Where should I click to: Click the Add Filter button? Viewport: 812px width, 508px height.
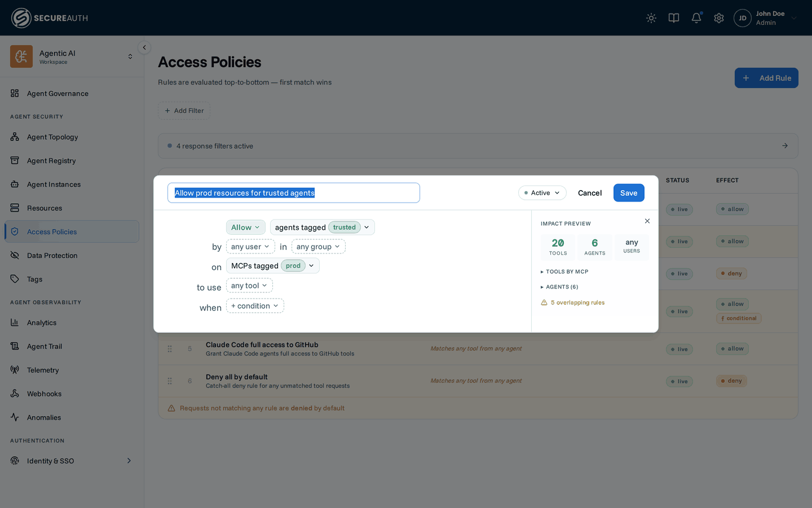tap(184, 111)
